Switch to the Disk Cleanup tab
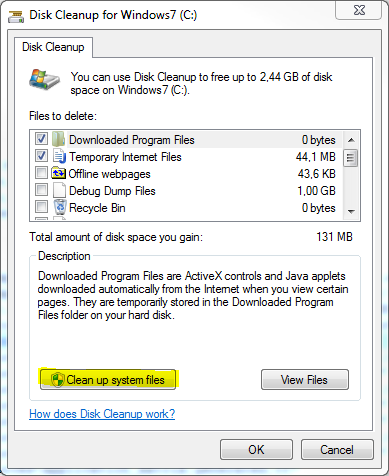Image resolution: width=389 pixels, height=476 pixels. [x=53, y=47]
